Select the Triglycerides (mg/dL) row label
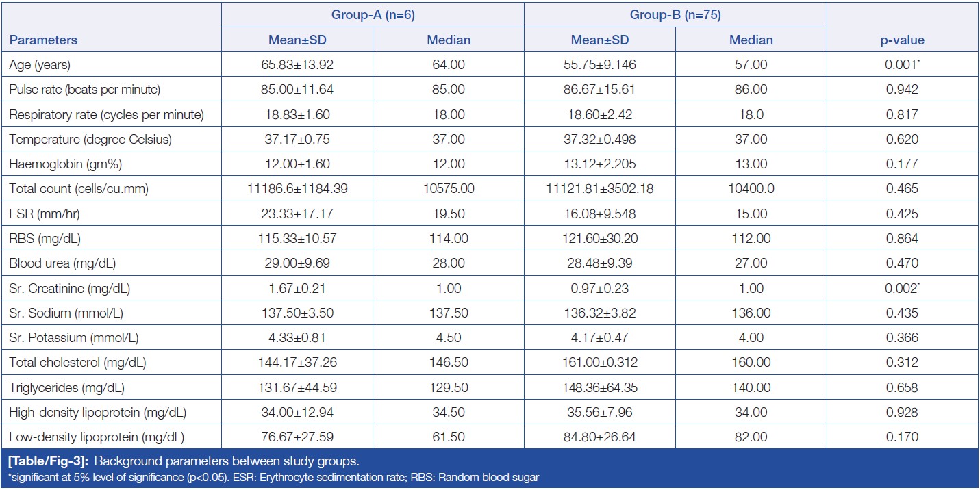 [66, 387]
